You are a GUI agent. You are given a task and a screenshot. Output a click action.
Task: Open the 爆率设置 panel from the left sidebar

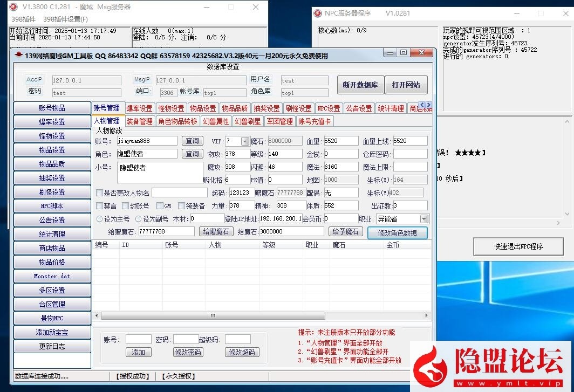point(52,122)
